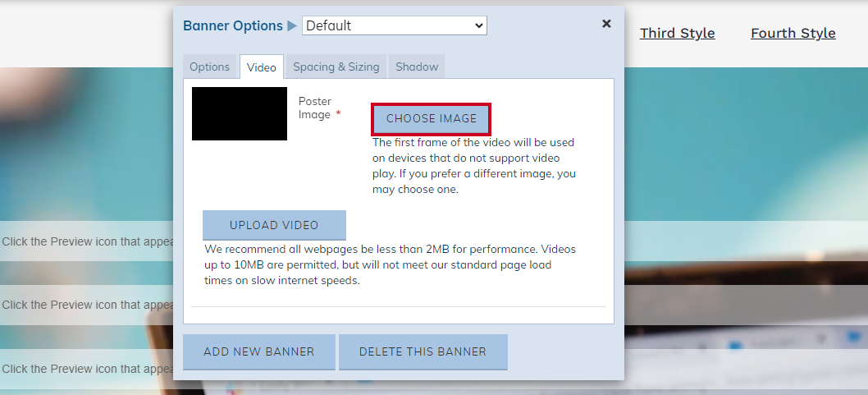Open the Spacing & Sizing tab
Screen dimensions: 868x395
click(x=336, y=67)
